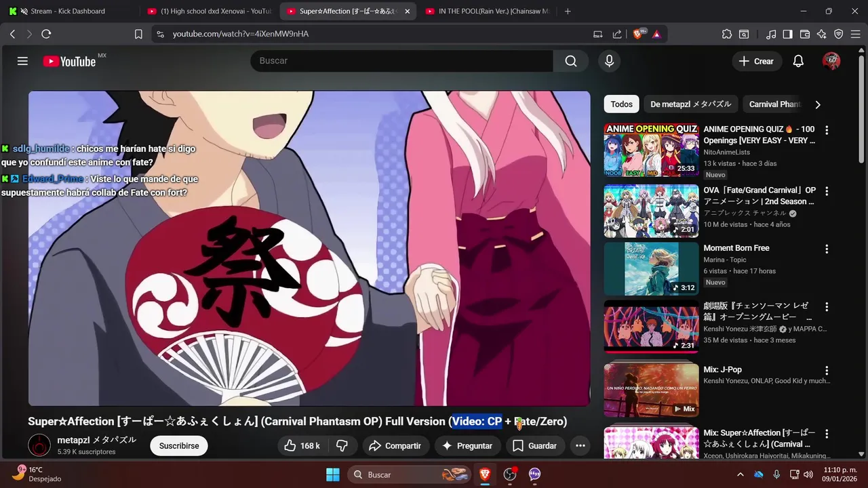This screenshot has height=488, width=868.
Task: Save video with Guardar button
Action: tap(535, 445)
